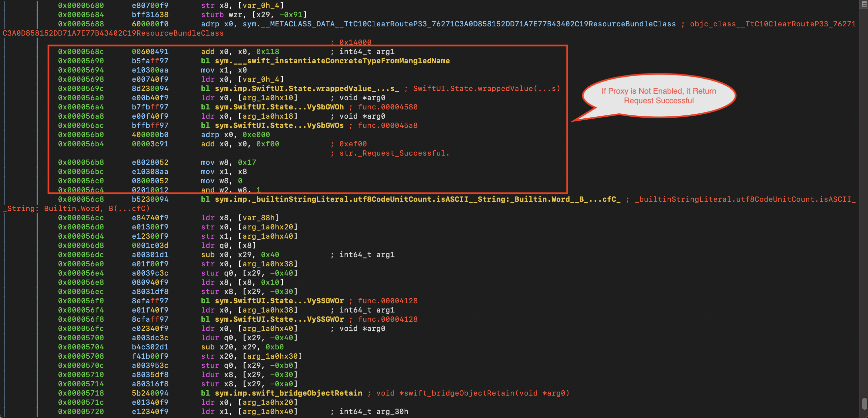Click address 0x00005720 on last line
Viewport: 868px width, 418px height.
81,412
